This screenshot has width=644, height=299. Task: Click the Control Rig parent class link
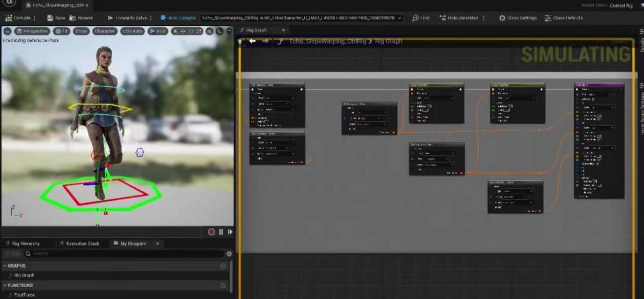(x=621, y=5)
